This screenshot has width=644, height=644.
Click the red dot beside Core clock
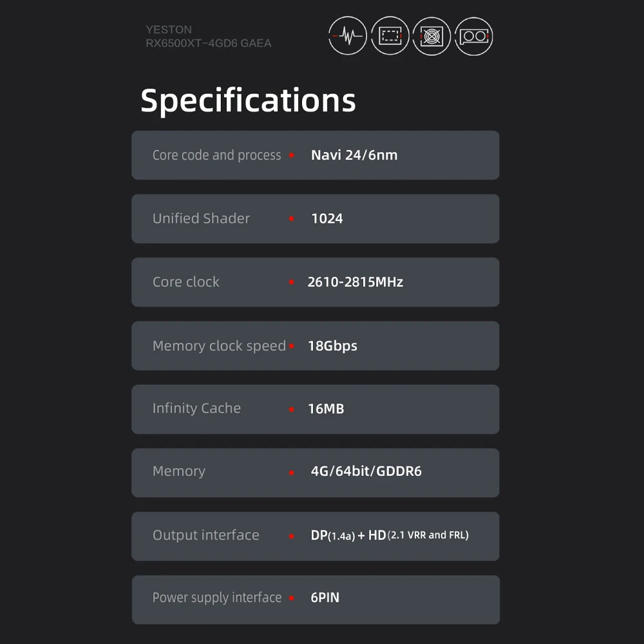pos(292,282)
